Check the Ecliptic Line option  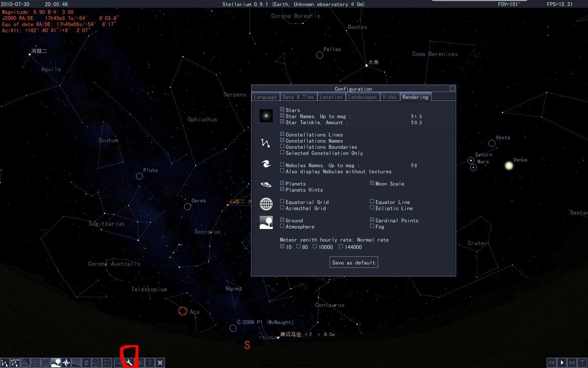click(372, 208)
